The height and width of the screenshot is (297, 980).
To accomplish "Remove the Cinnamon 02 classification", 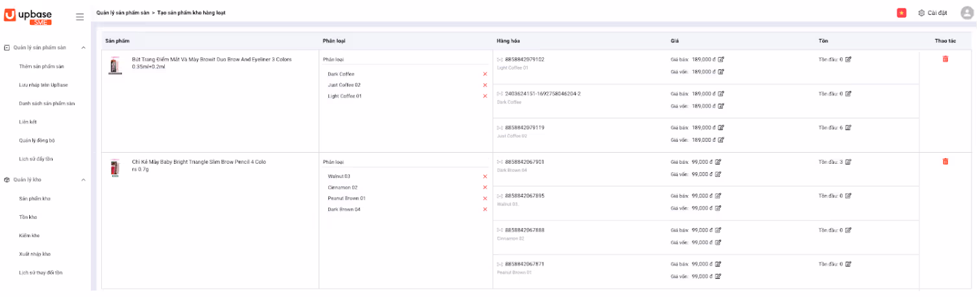I will (485, 187).
